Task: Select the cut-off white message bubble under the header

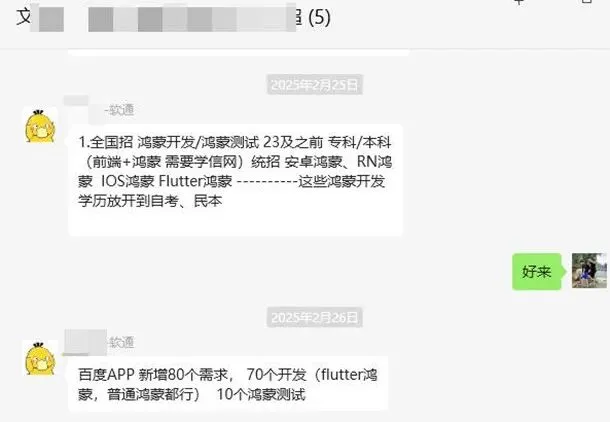Action: (238, 52)
